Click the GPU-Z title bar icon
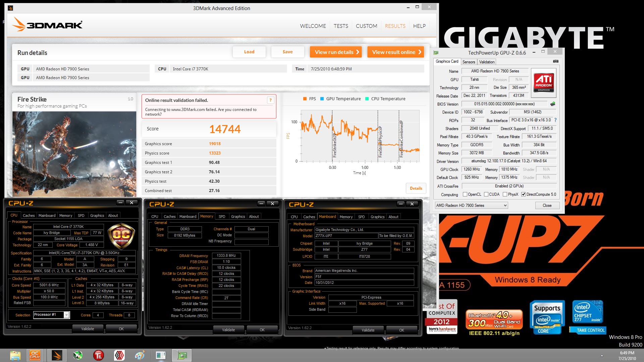Image resolution: width=644 pixels, height=362 pixels. tap(436, 53)
